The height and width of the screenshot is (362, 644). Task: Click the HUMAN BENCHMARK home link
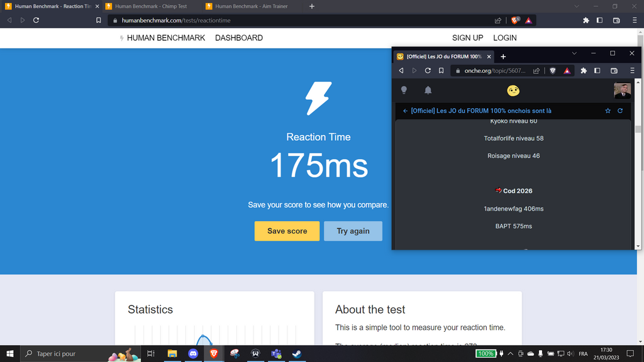coord(162,38)
